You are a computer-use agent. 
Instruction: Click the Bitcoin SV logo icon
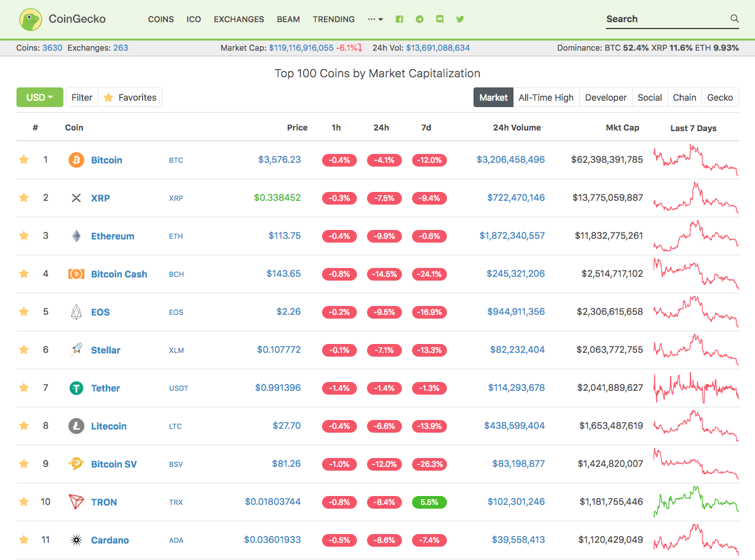(x=76, y=464)
